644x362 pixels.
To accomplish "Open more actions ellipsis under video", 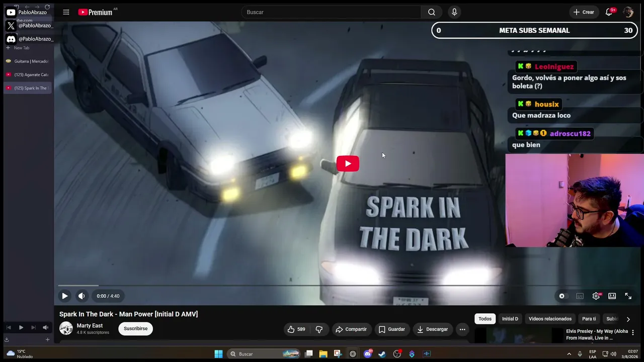I will click(x=462, y=329).
